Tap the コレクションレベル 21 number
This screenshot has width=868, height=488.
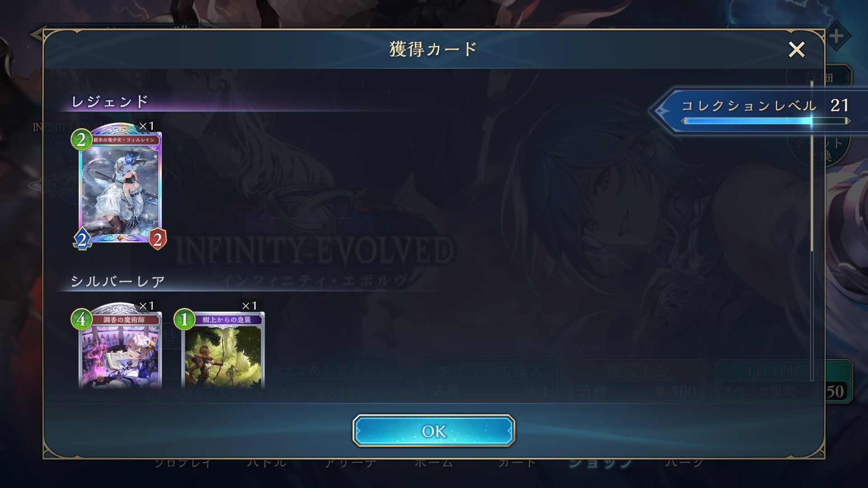point(840,105)
